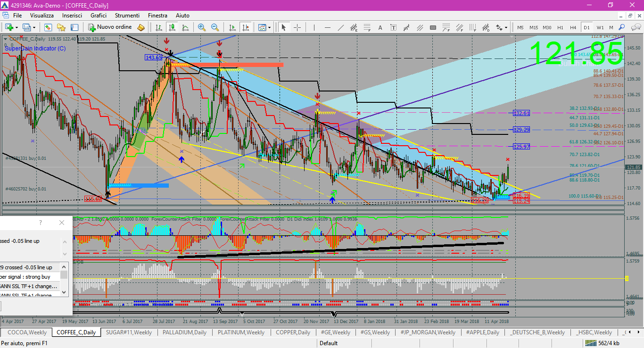
Task: Select the Fibonacci time zones tool
Action: (472, 27)
